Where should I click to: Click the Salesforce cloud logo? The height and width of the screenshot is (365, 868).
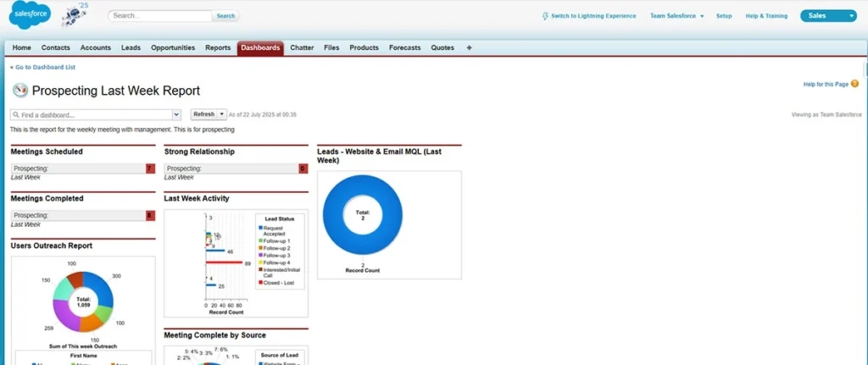30,15
